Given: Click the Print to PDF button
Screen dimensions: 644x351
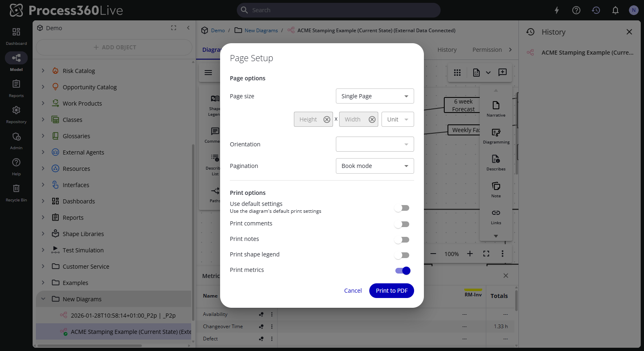Looking at the screenshot, I should point(392,291).
